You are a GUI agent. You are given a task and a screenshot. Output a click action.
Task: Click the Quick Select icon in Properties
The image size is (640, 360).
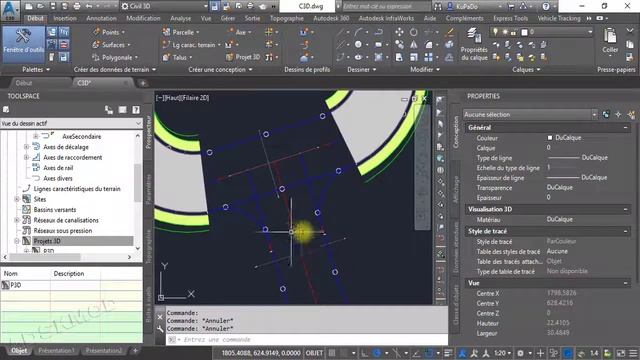click(x=631, y=115)
